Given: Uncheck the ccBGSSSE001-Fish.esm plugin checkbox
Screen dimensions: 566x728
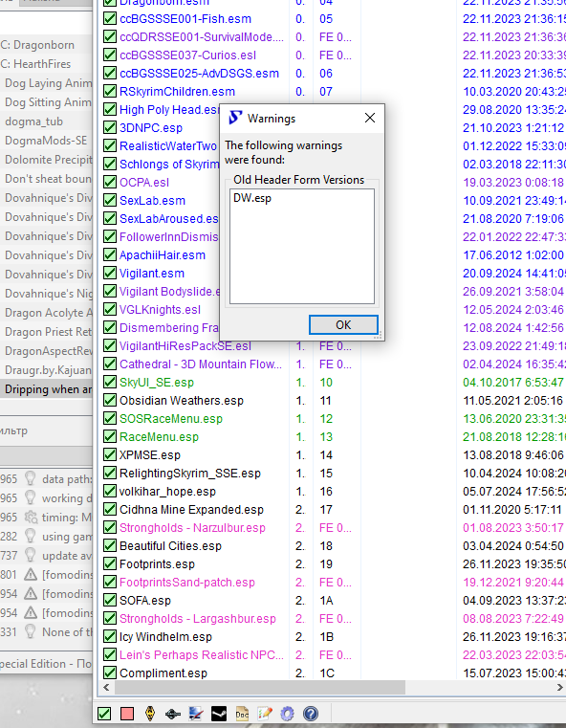Looking at the screenshot, I should (110, 18).
